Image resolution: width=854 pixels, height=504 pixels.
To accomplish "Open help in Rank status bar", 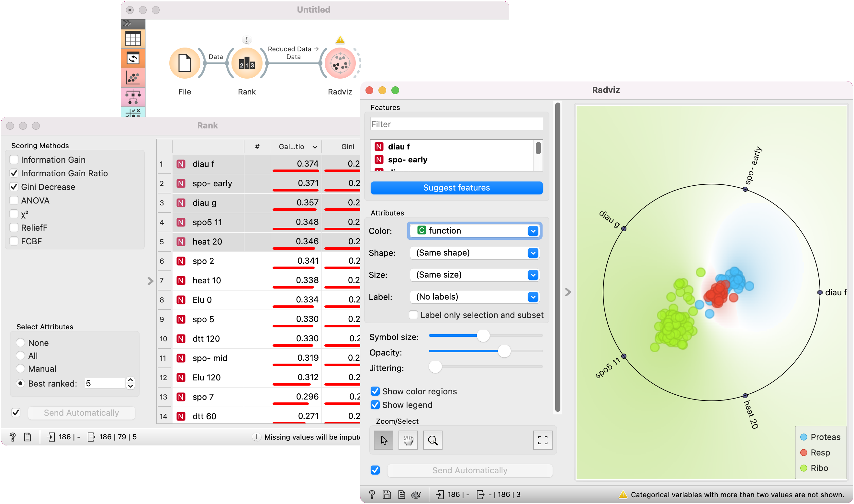I will (13, 437).
